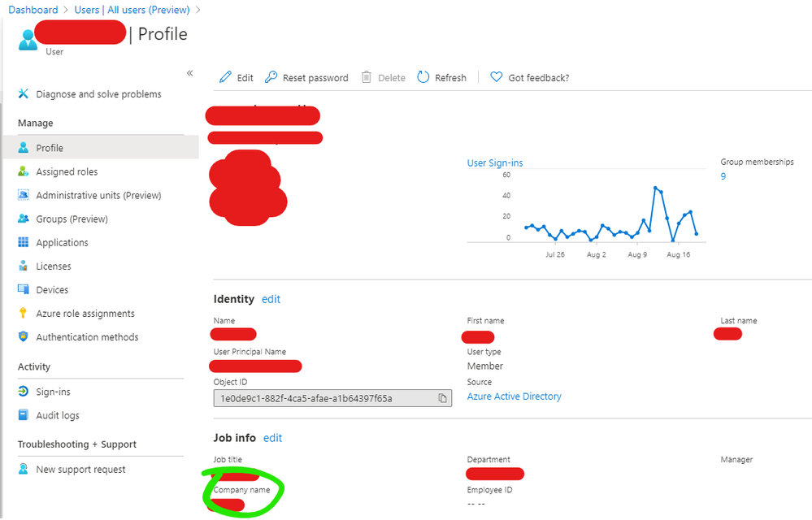The height and width of the screenshot is (520, 812).
Task: Click the Applications grid icon
Action: point(24,242)
